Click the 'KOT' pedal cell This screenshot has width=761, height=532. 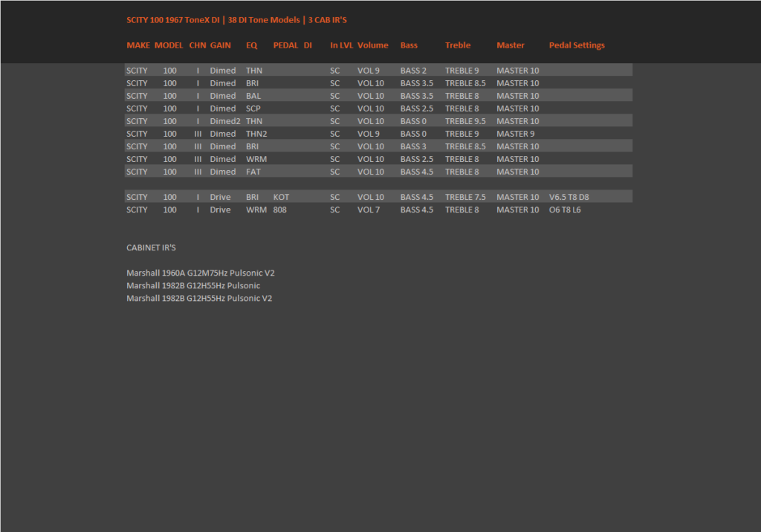tap(281, 197)
